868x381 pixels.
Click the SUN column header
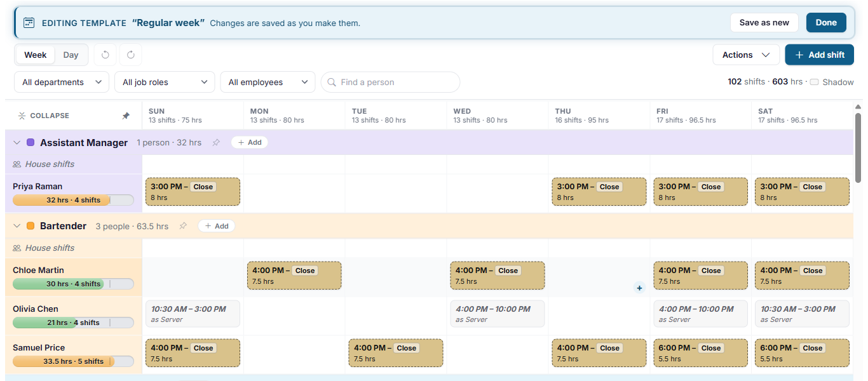point(193,116)
